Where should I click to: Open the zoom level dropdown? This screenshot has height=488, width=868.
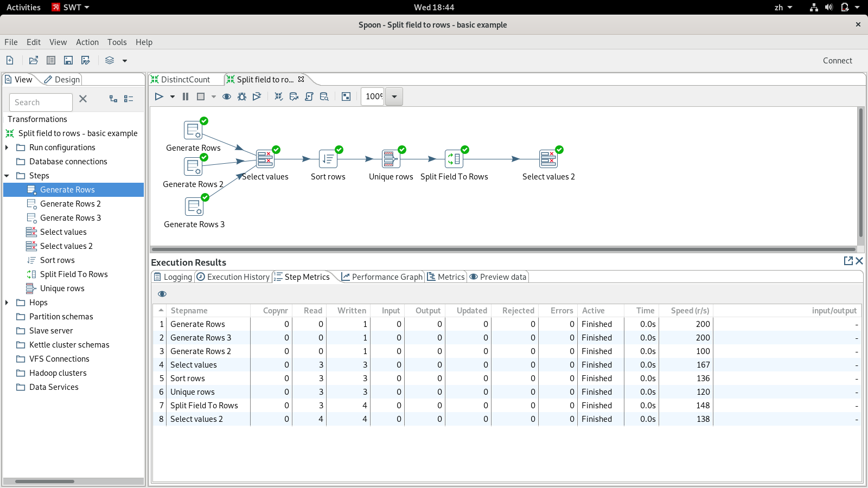point(394,97)
